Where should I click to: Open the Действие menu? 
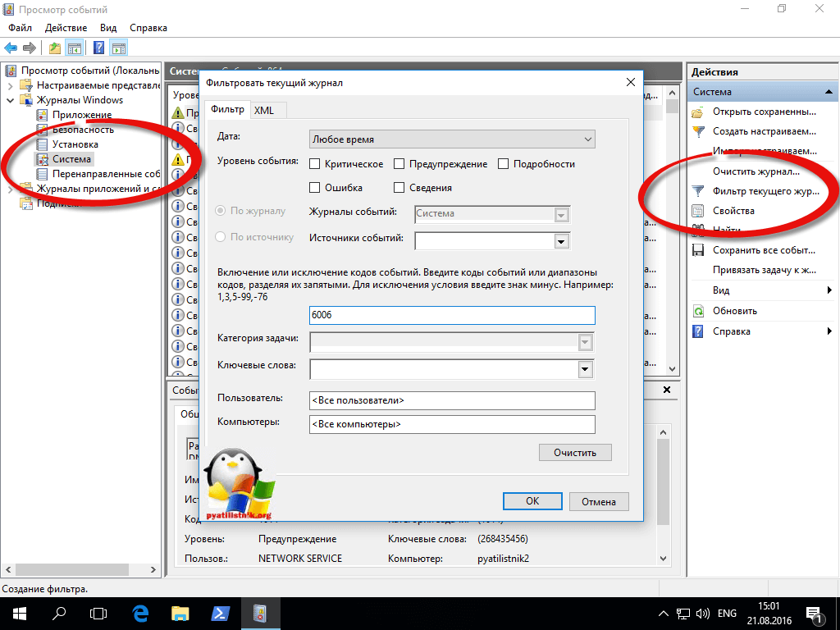pos(66,28)
